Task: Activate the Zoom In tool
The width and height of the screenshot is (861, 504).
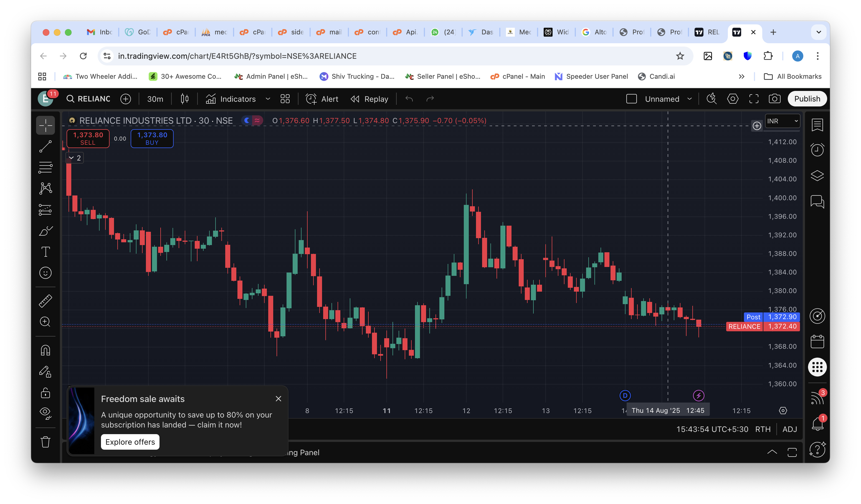Action: (x=45, y=322)
